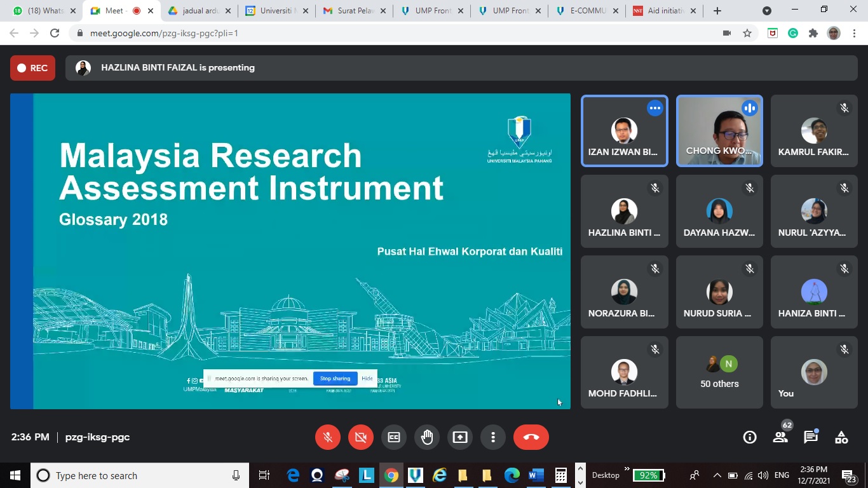Open Chrome extensions puzzle icon
The width and height of the screenshot is (868, 488).
click(x=813, y=33)
